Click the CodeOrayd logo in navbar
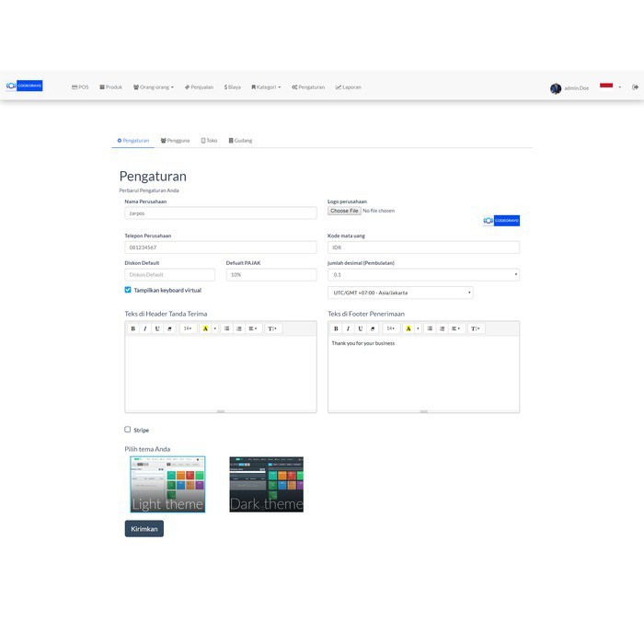Image resolution: width=644 pixels, height=644 pixels. click(x=24, y=86)
